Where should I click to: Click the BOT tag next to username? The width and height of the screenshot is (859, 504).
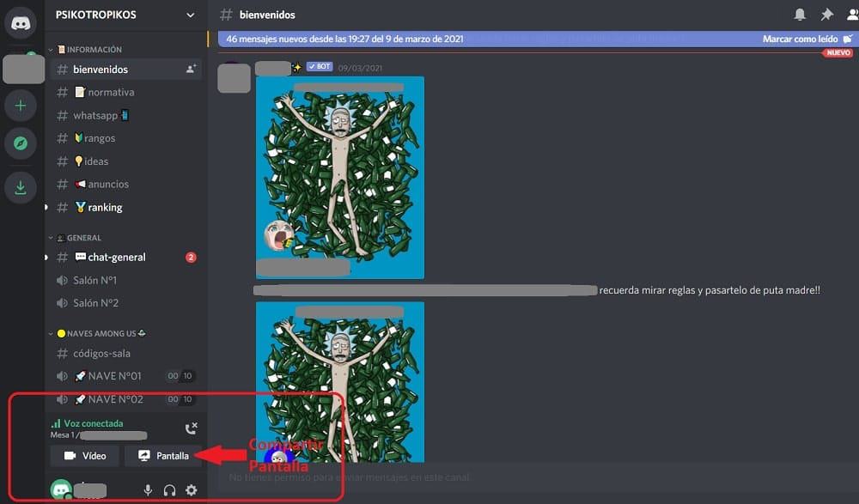320,66
